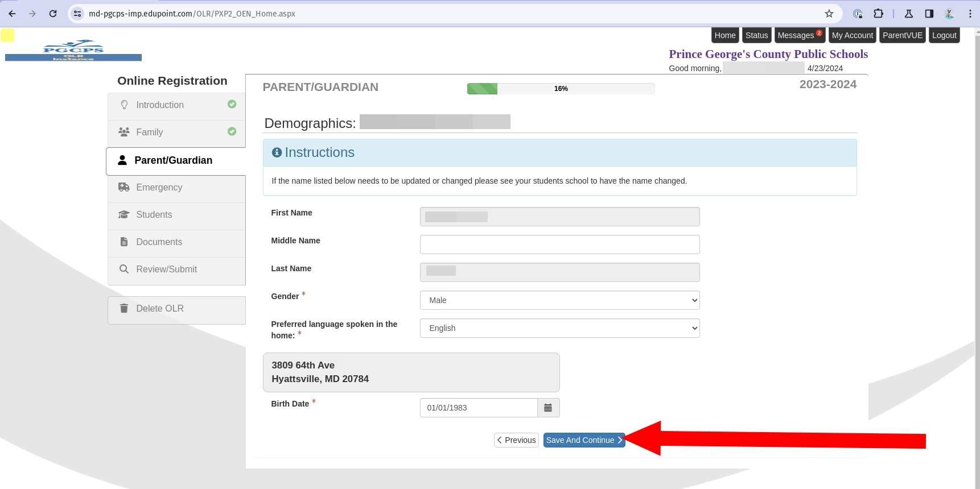Open the Preferred language dropdown
The height and width of the screenshot is (489, 980).
[x=559, y=328]
